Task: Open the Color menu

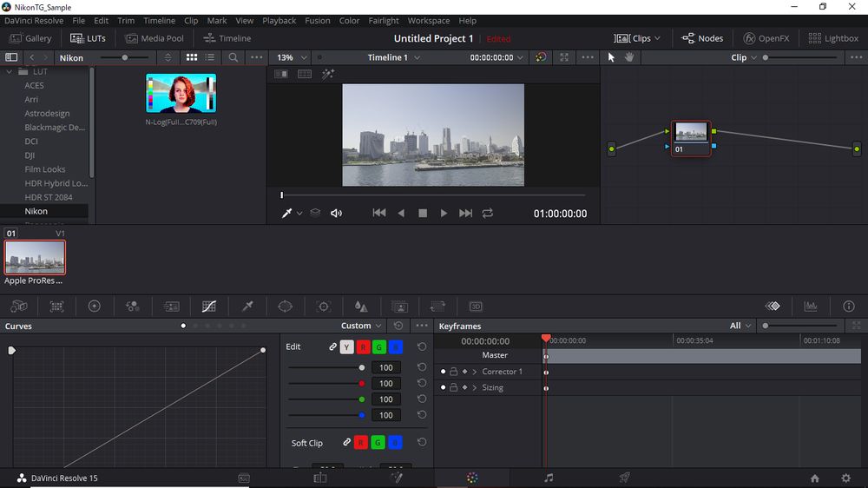Action: pos(349,21)
